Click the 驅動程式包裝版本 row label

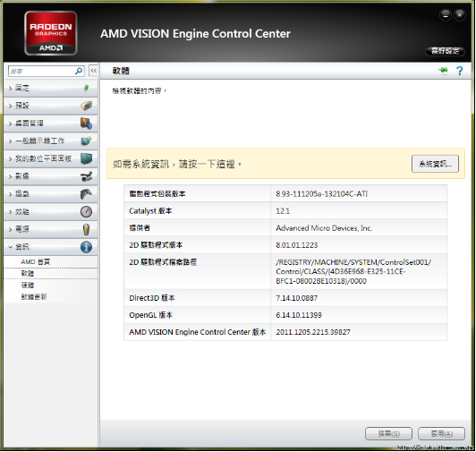point(157,194)
